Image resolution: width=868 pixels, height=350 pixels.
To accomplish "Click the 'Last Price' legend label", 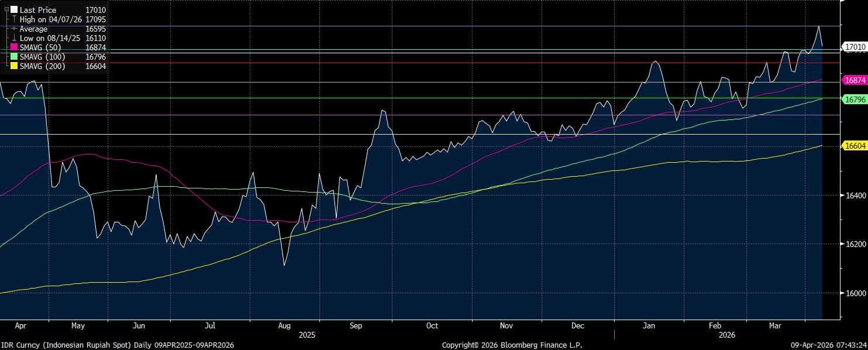I will pyautogui.click(x=38, y=10).
